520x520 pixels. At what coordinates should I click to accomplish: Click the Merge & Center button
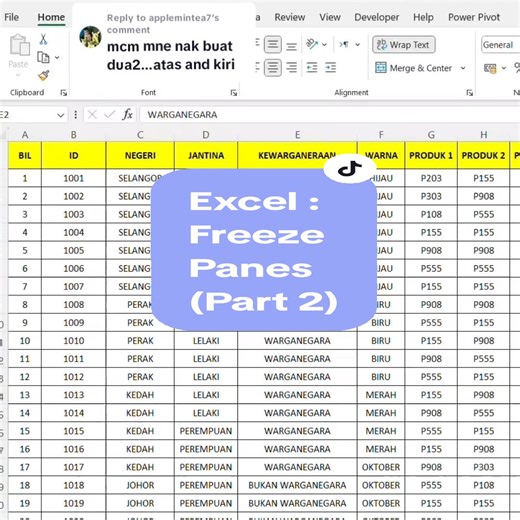coord(413,68)
